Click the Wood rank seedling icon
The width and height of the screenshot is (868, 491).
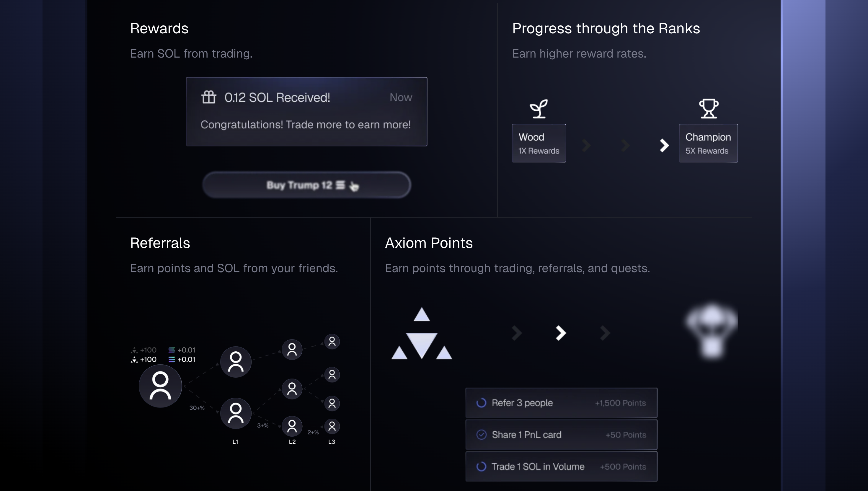[539, 108]
